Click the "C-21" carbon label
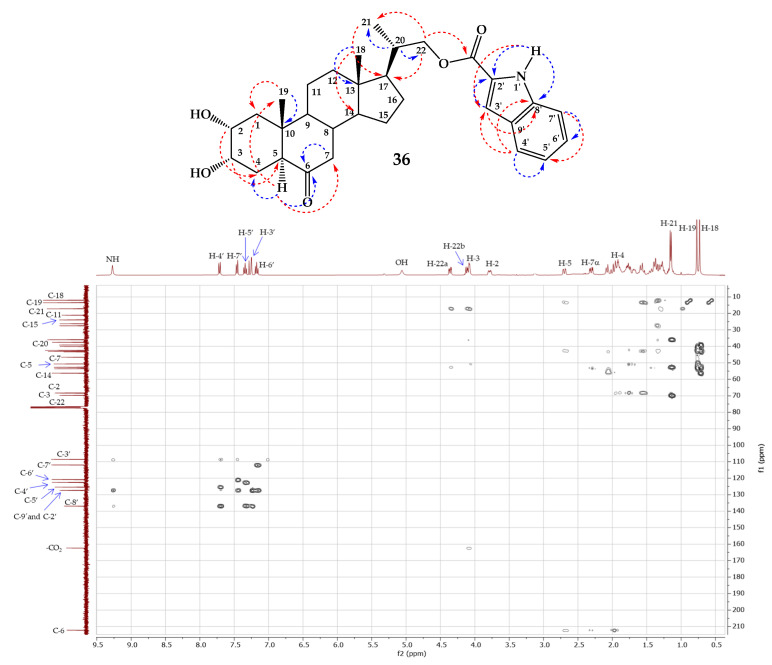 tap(36, 312)
